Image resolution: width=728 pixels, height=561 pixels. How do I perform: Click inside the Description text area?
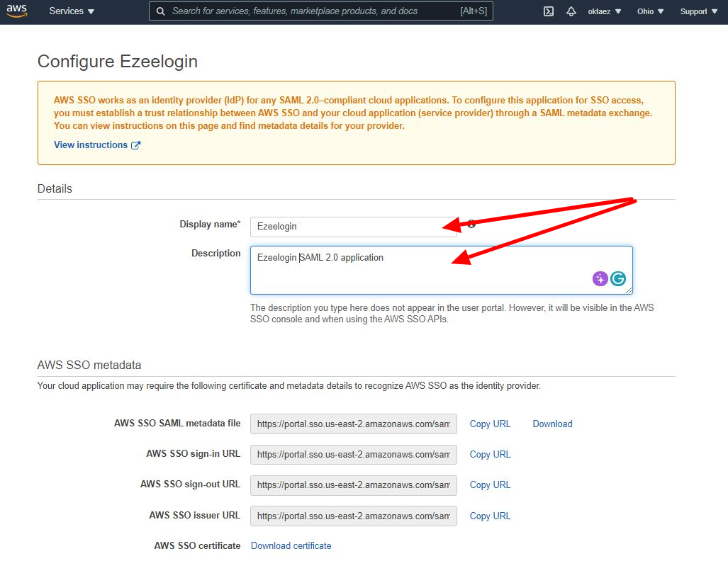point(441,270)
